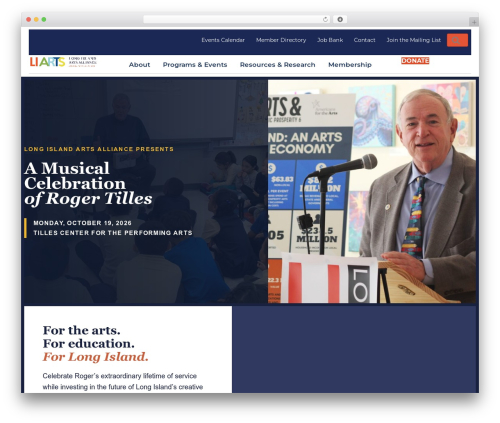Click the LI Arts logo
Screen dimensions: 500x423
[63, 62]
